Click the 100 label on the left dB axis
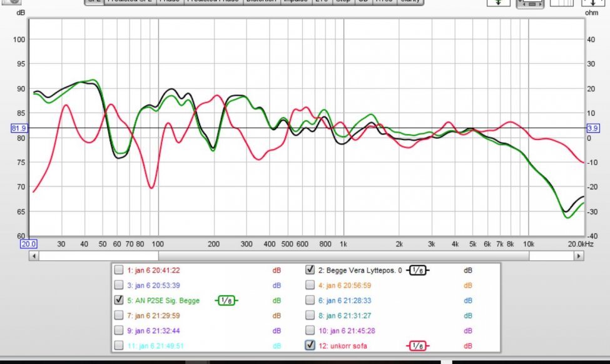Screen dimensions: 610x364 [x=19, y=39]
